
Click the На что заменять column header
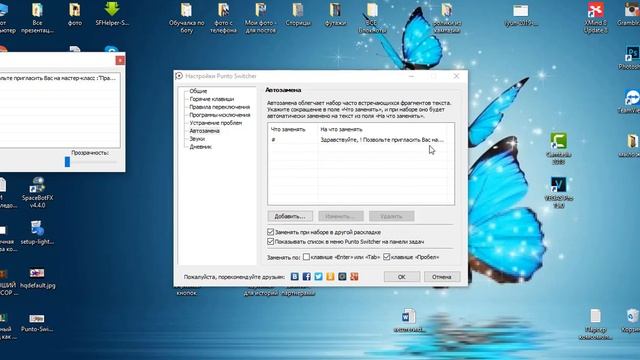pyautogui.click(x=341, y=129)
